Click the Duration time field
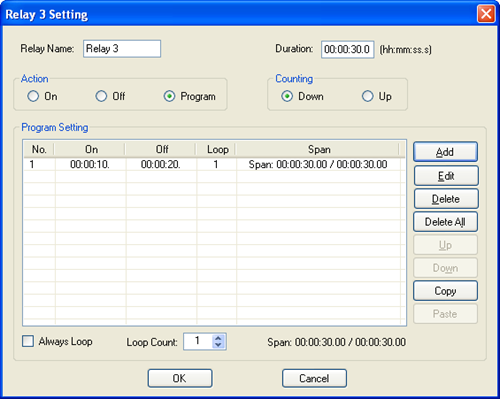 point(348,50)
